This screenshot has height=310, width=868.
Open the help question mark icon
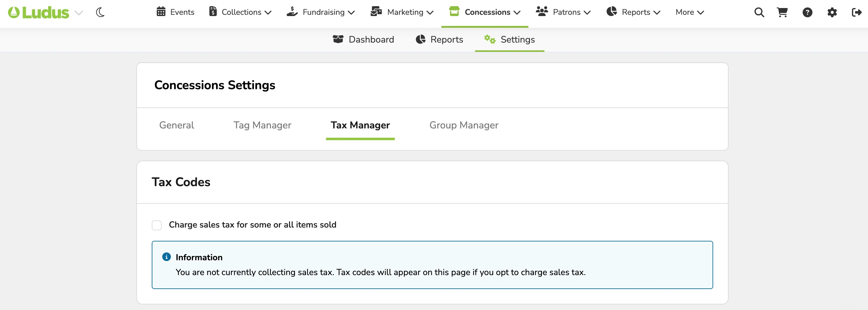tap(807, 12)
